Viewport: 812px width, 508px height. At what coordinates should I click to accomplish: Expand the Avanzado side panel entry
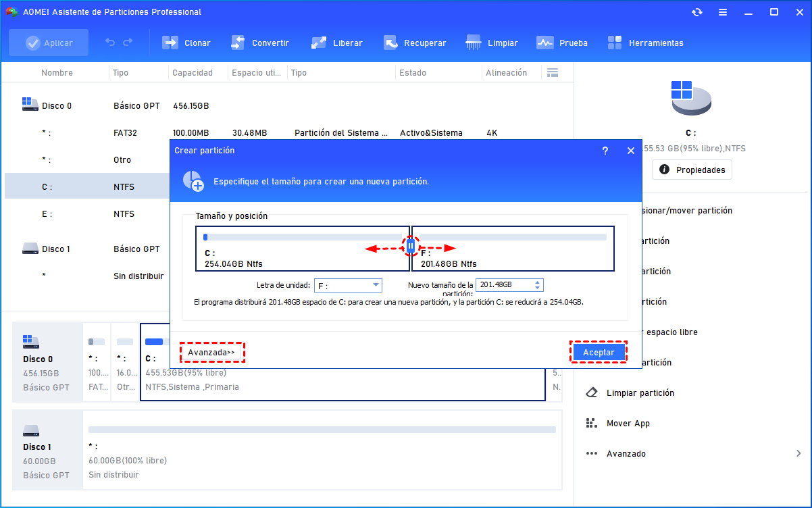pos(692,453)
